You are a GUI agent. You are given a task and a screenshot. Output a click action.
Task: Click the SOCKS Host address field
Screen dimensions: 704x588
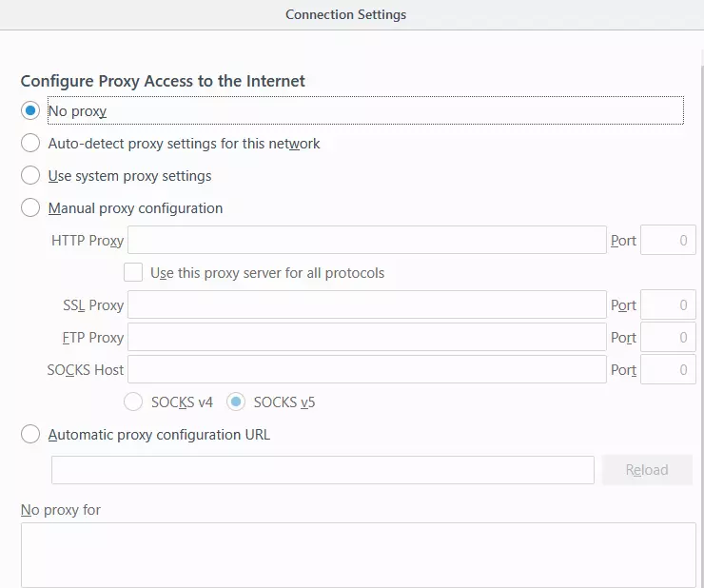coord(367,369)
